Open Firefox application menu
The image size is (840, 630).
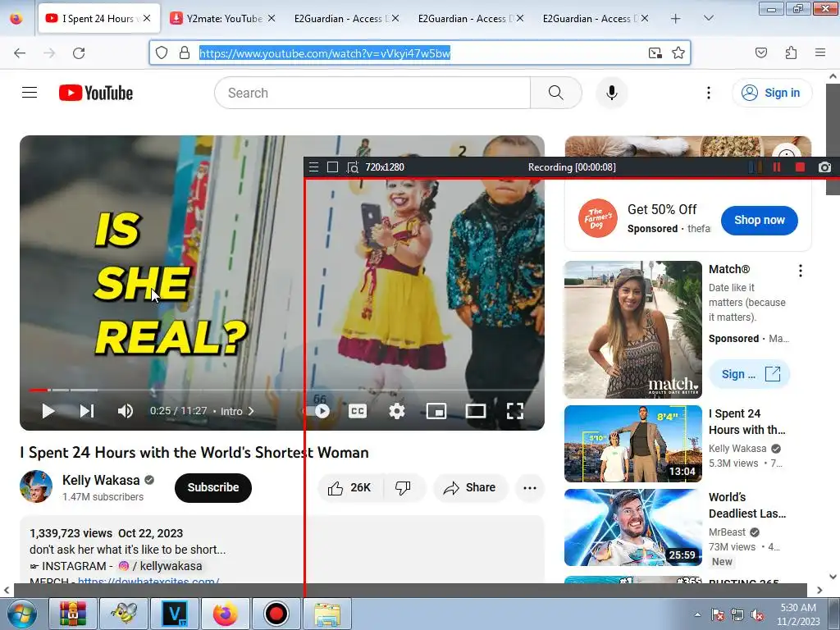click(819, 52)
